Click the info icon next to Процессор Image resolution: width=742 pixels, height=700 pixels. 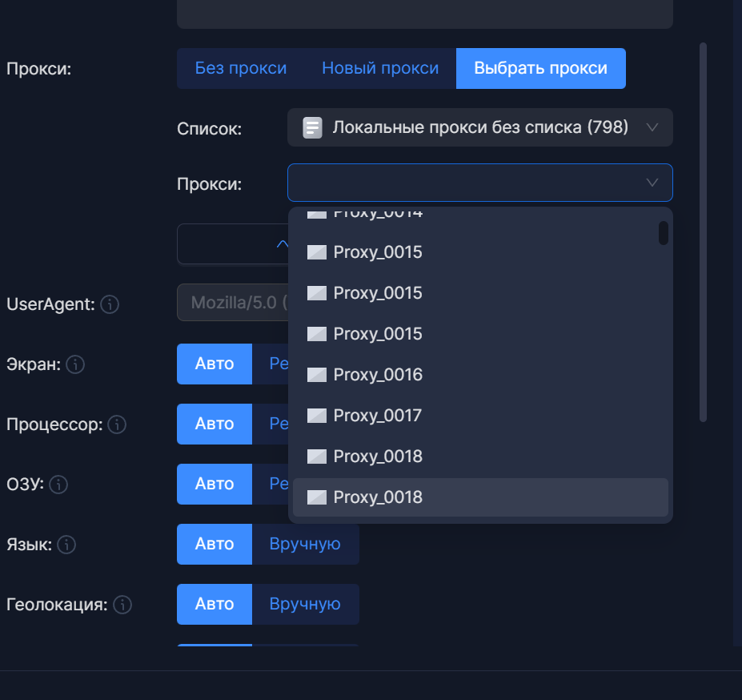tap(117, 424)
